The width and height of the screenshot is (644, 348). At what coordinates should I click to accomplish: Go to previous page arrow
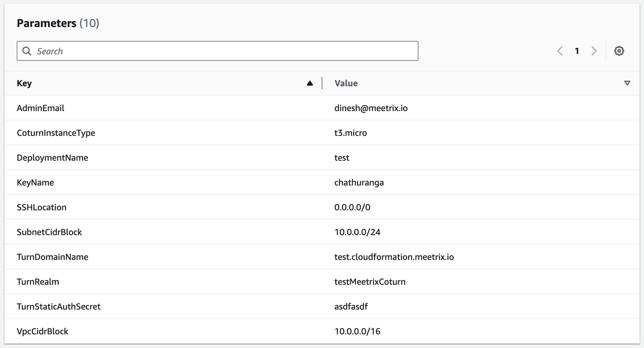tap(559, 51)
